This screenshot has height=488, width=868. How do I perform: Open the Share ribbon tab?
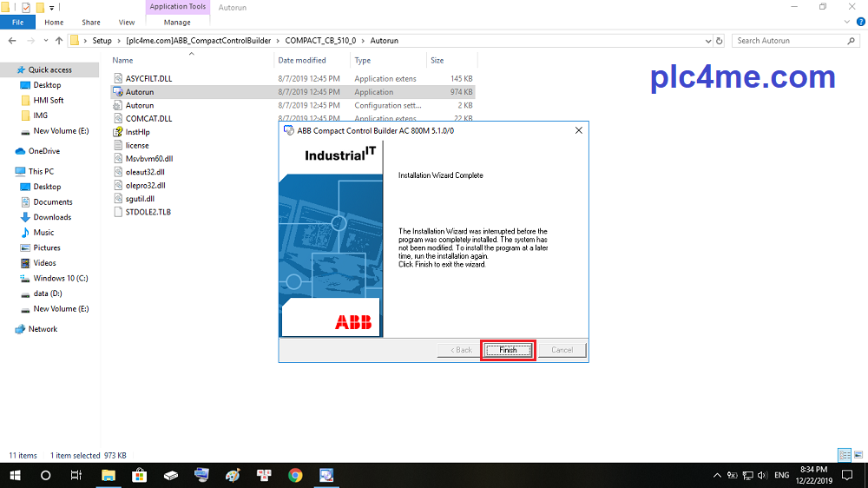click(x=91, y=23)
